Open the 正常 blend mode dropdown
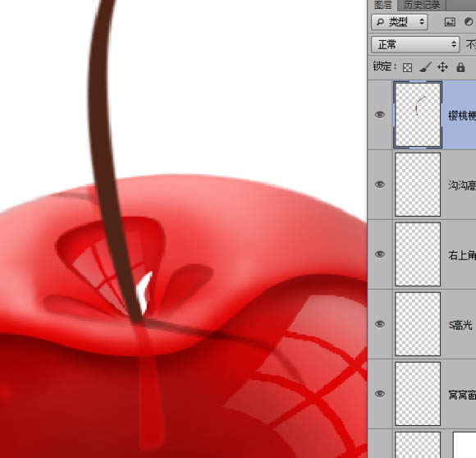The height and width of the screenshot is (458, 476). coord(415,44)
